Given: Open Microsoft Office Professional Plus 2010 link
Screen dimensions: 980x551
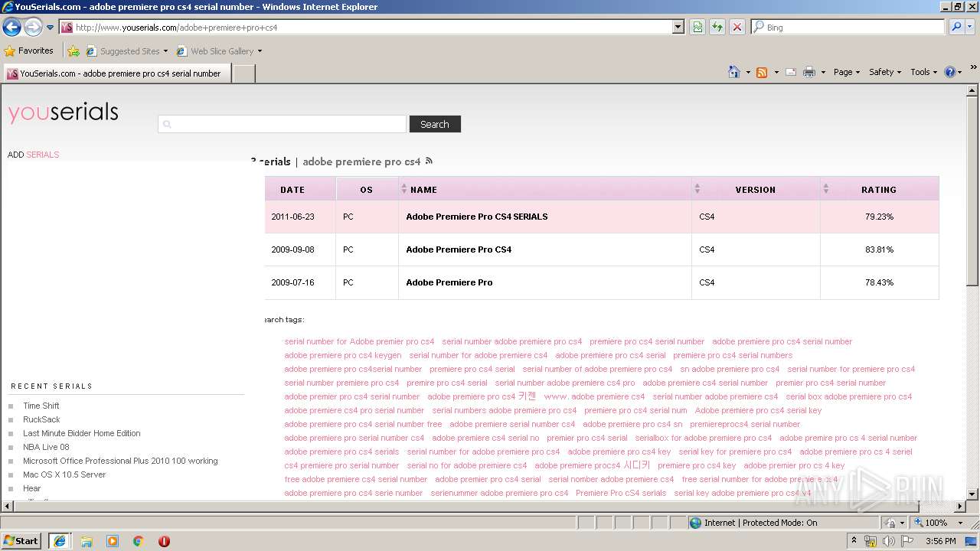Looking at the screenshot, I should (120, 461).
